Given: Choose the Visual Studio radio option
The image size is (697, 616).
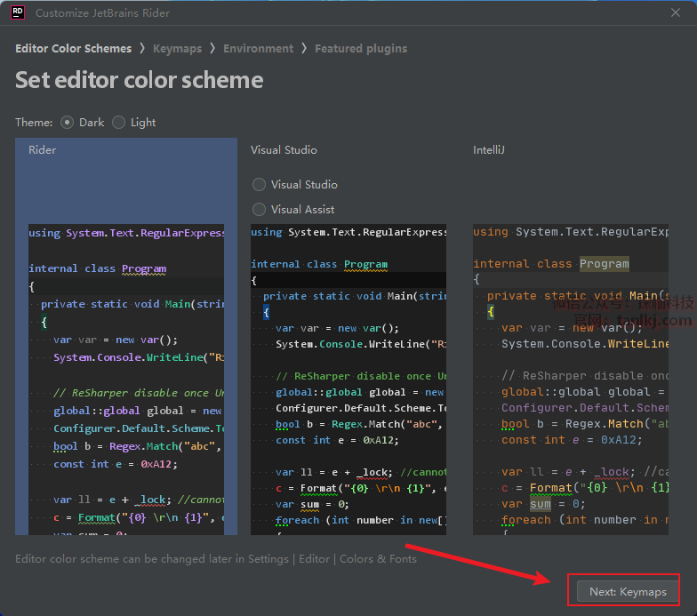Looking at the screenshot, I should (260, 185).
